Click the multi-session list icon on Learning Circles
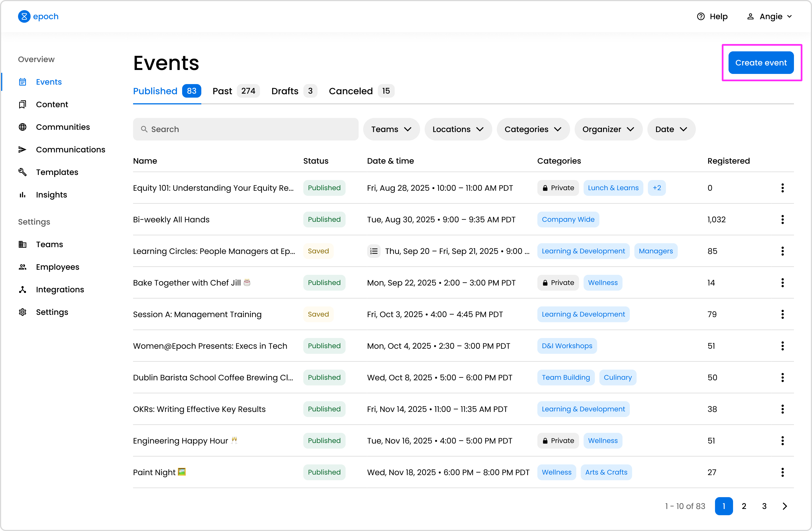 tap(374, 251)
